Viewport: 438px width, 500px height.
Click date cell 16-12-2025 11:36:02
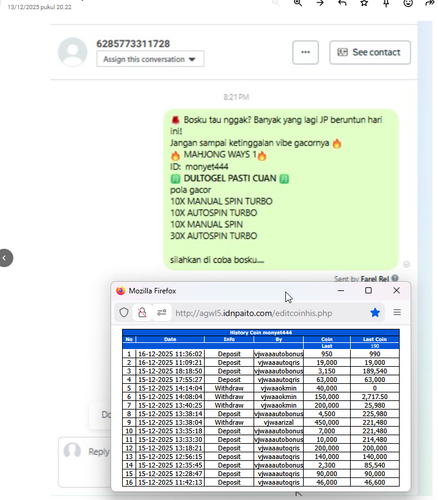point(170,354)
